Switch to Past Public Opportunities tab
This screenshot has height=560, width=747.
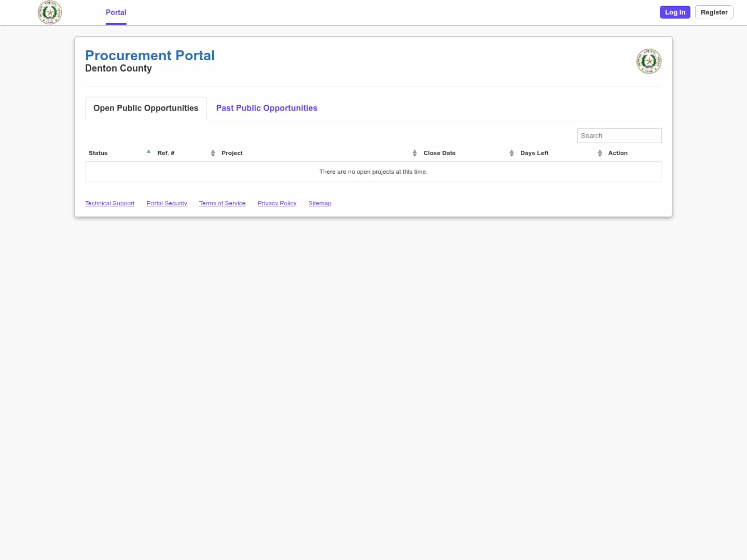point(267,108)
